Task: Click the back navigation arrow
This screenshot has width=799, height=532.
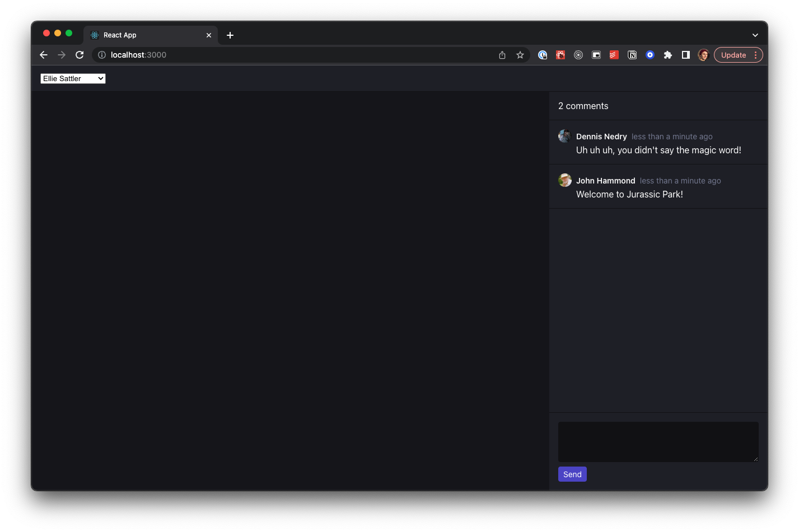Action: (43, 55)
